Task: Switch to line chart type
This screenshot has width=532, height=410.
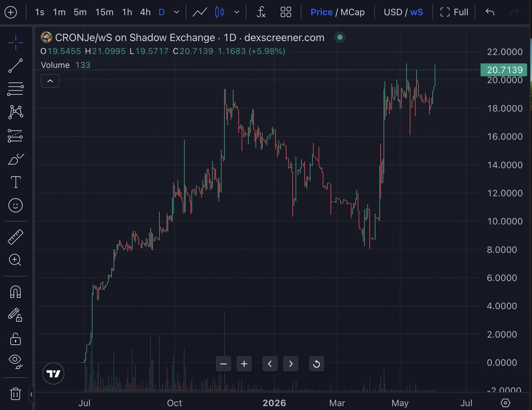Action: pyautogui.click(x=199, y=12)
